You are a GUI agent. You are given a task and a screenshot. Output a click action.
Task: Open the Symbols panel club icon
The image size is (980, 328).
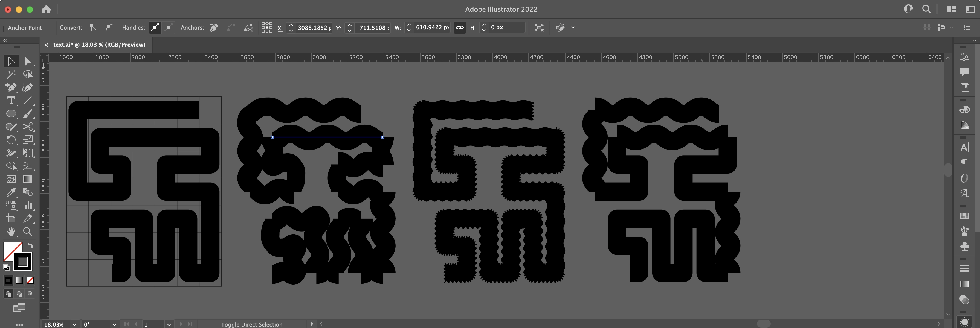click(964, 246)
